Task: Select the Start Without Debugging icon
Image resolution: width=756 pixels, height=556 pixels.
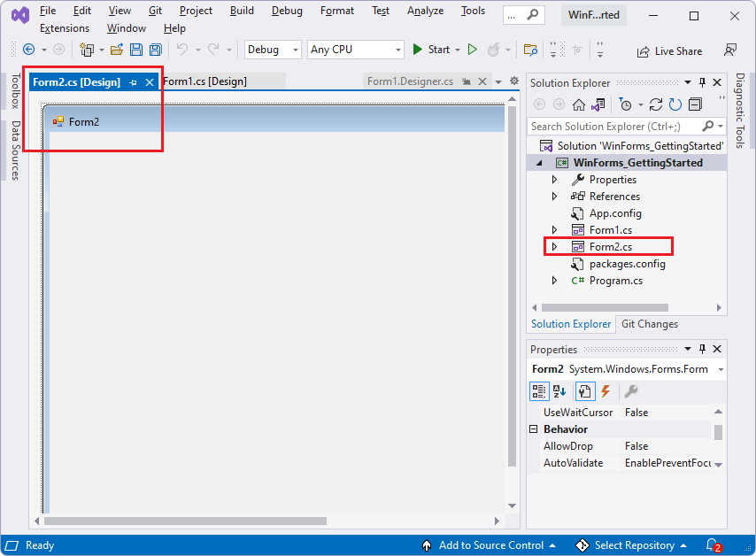Action: point(473,50)
